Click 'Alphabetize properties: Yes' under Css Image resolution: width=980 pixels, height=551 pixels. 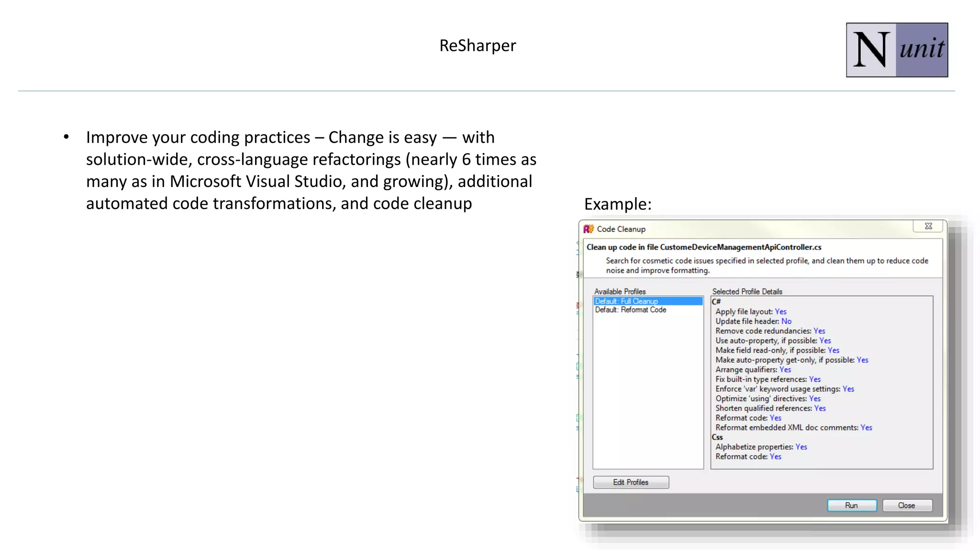click(761, 447)
